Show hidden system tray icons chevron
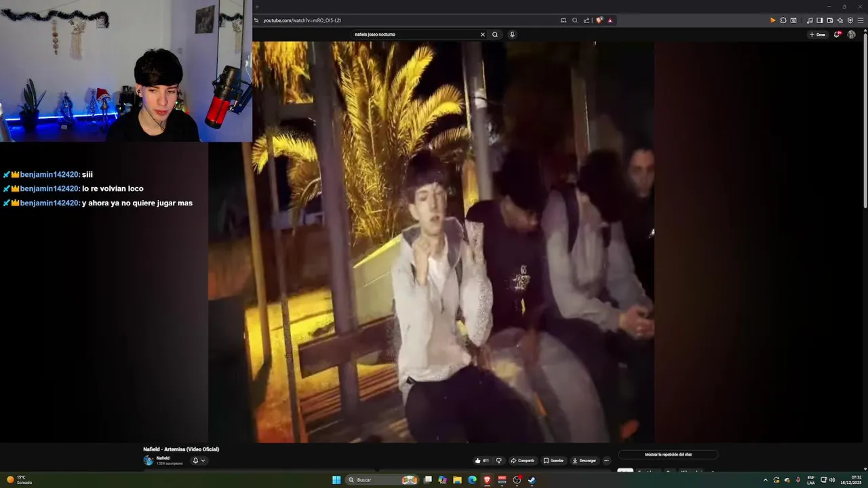868x488 pixels. [766, 480]
